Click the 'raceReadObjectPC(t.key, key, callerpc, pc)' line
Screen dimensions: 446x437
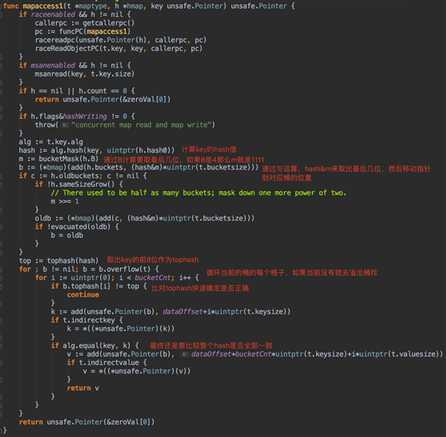(x=119, y=49)
